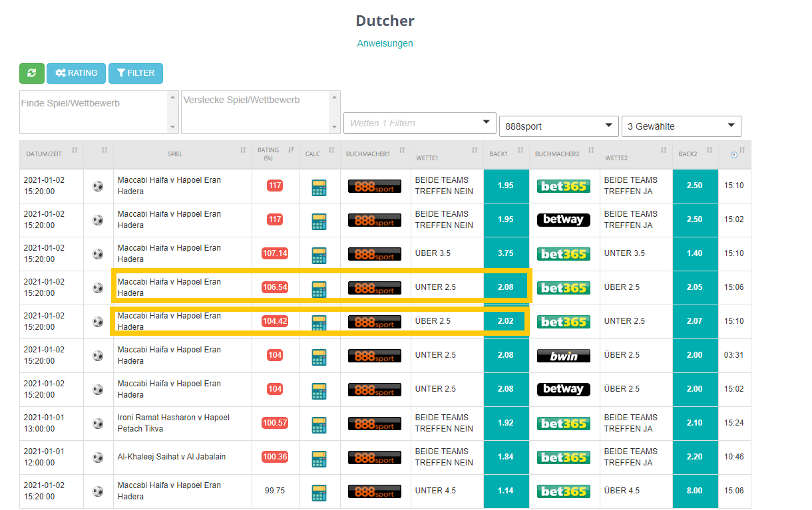Screen dimensions: 812x510
Task: Click the bwin bookmaker logo
Action: pyautogui.click(x=563, y=356)
